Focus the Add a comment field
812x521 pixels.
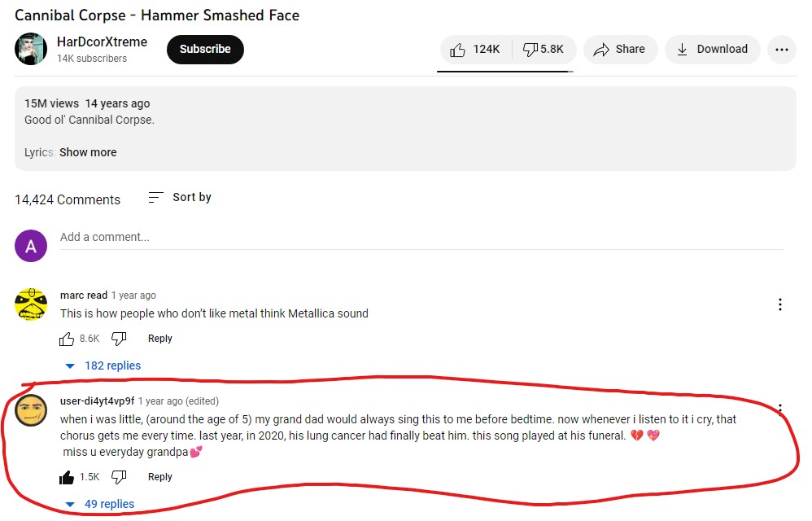point(421,238)
